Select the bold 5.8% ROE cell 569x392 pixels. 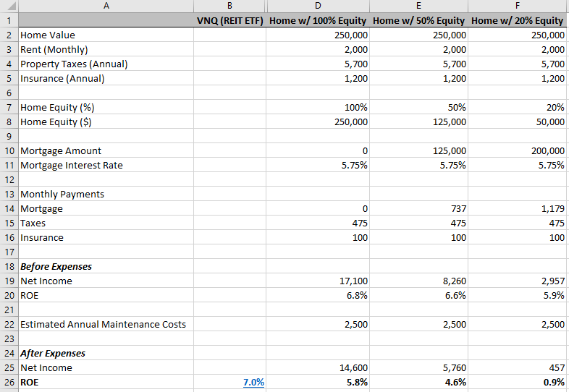pyautogui.click(x=318, y=382)
